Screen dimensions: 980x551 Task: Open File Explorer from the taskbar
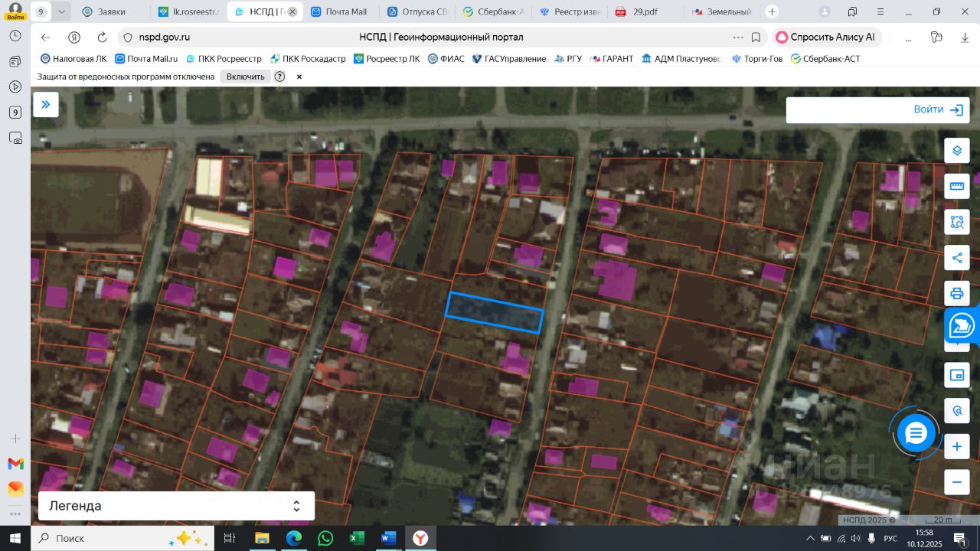tap(262, 538)
